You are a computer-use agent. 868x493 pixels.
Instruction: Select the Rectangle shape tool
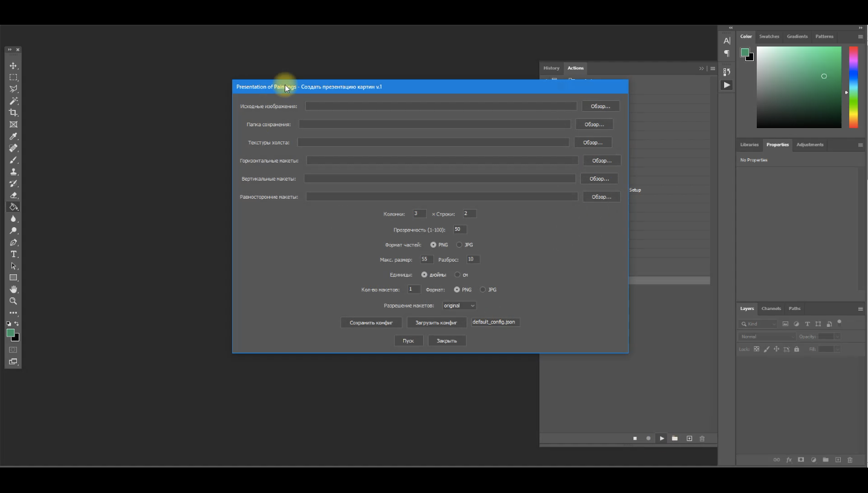tap(13, 278)
